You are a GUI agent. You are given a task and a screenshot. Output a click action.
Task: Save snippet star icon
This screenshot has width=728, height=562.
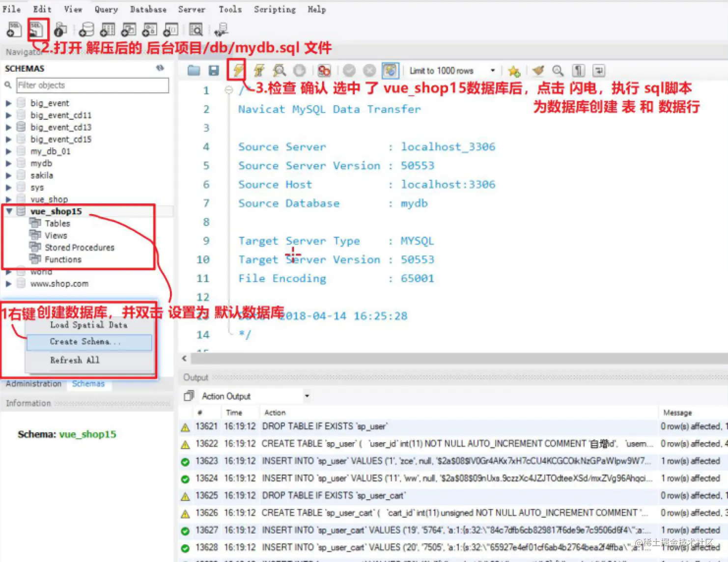pos(514,71)
